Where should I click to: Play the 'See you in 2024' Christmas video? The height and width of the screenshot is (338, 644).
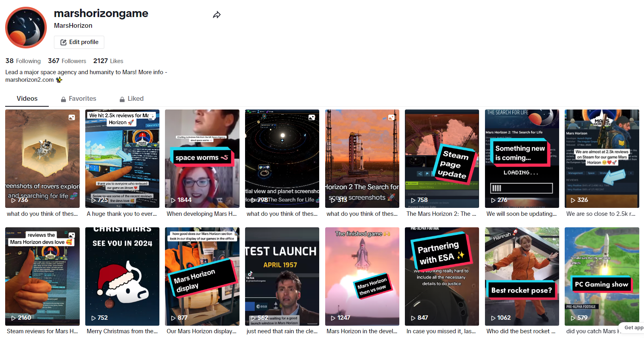click(x=122, y=277)
